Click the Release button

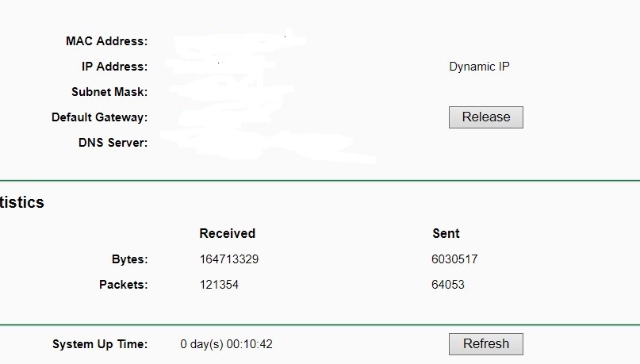click(485, 117)
